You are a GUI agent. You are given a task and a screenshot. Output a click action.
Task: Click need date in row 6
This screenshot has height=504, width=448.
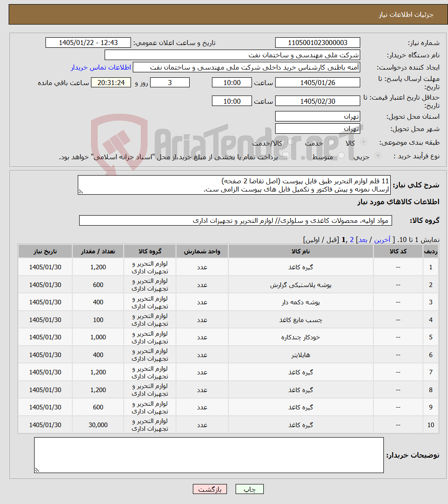point(45,355)
